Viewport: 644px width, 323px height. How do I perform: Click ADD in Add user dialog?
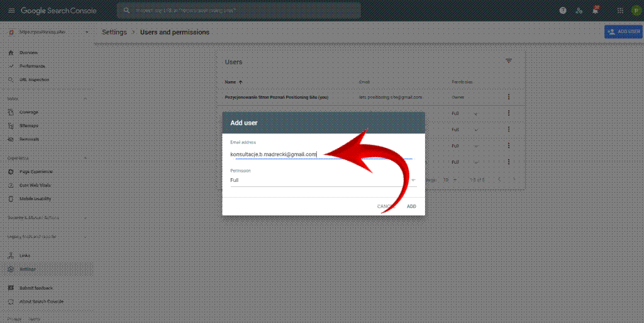[x=411, y=207]
